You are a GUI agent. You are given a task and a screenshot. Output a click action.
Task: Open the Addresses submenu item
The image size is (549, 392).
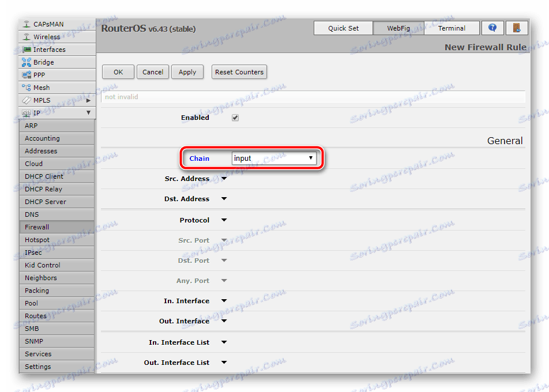[57, 151]
